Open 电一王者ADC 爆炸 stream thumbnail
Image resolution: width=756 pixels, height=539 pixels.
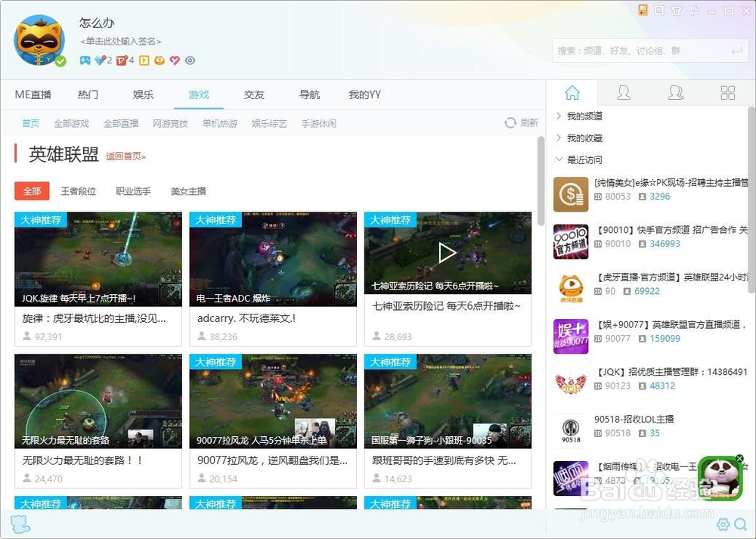[273, 259]
